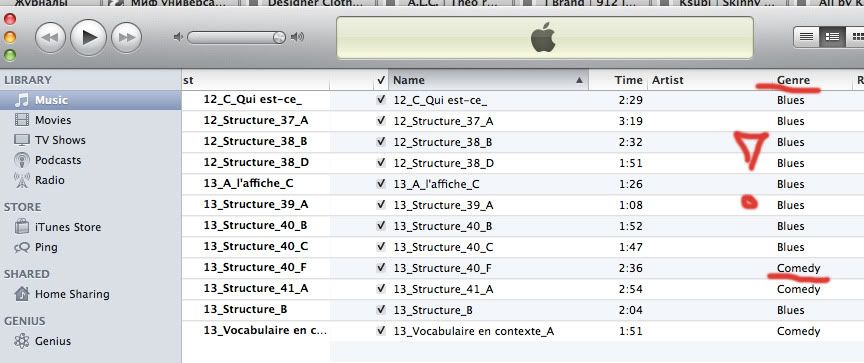Image resolution: width=864 pixels, height=363 pixels.
Task: Uncheck 13_A_l'affiche_C track
Action: pyautogui.click(x=380, y=184)
